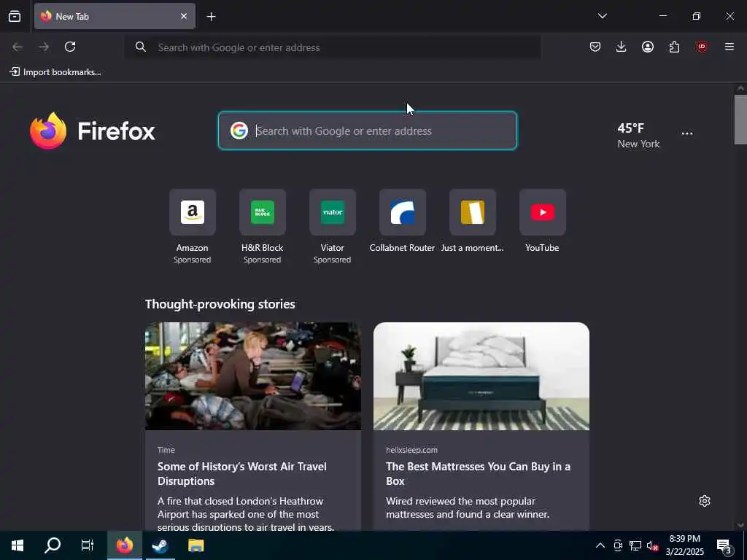Viewport: 747px width, 560px height.
Task: Click Import bookmarks link
Action: click(x=55, y=72)
